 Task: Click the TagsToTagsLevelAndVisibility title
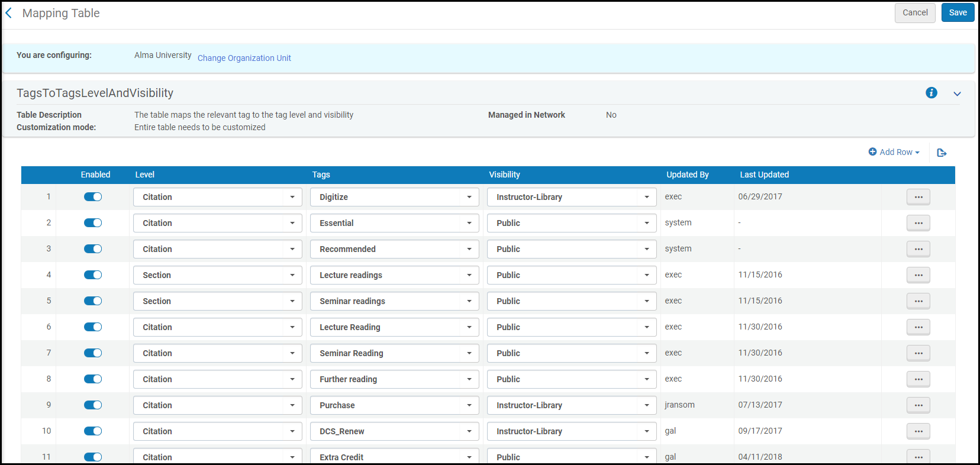coord(95,93)
